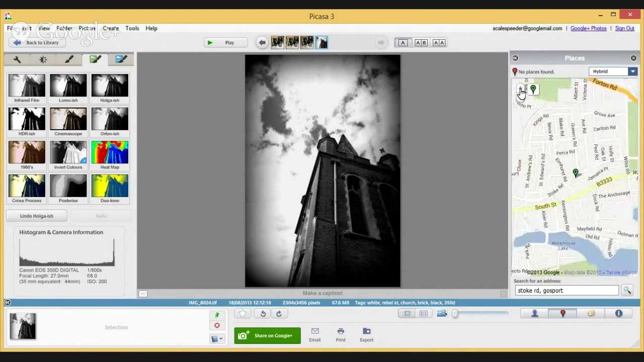Open the lighting and color fixes tab
The width and height of the screenshot is (644, 362).
point(43,60)
